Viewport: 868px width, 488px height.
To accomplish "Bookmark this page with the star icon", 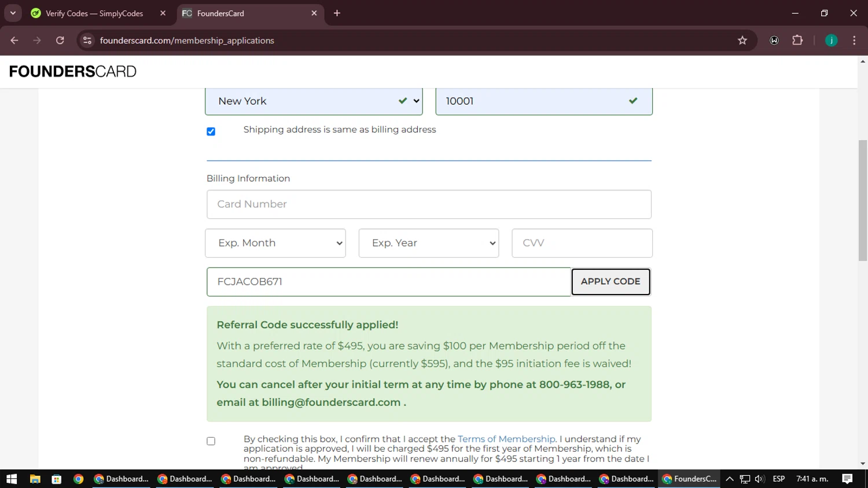I will (x=742, y=41).
